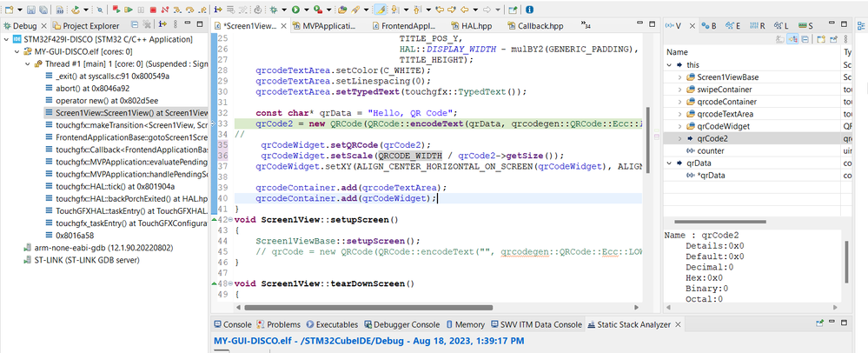Expand the swipeContainer variable
This screenshot has width=868, height=353.
(x=679, y=90)
